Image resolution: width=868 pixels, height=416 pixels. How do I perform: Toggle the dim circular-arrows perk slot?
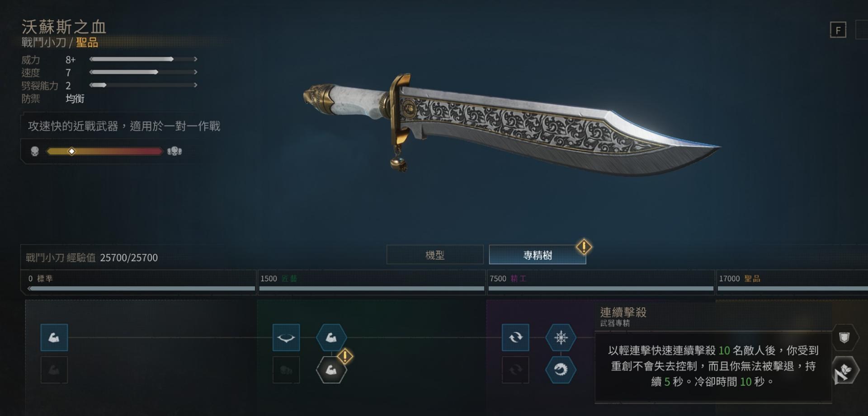click(x=515, y=370)
